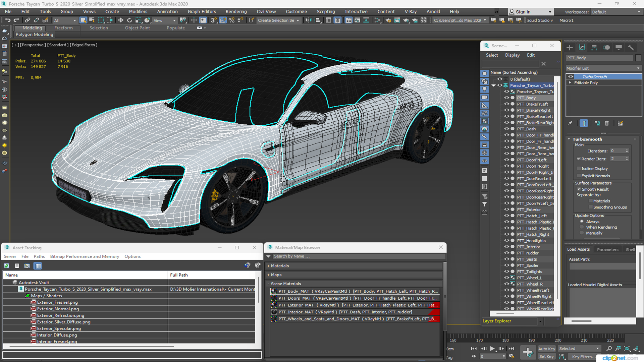Expand the Editable Poly stack entry
The width and height of the screenshot is (644, 362).
pyautogui.click(x=570, y=83)
